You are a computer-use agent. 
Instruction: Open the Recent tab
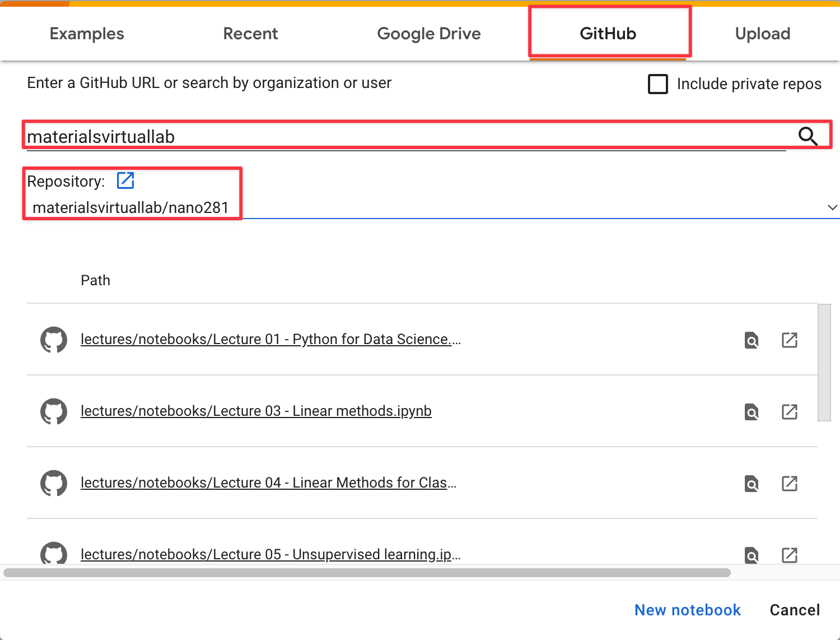tap(250, 34)
